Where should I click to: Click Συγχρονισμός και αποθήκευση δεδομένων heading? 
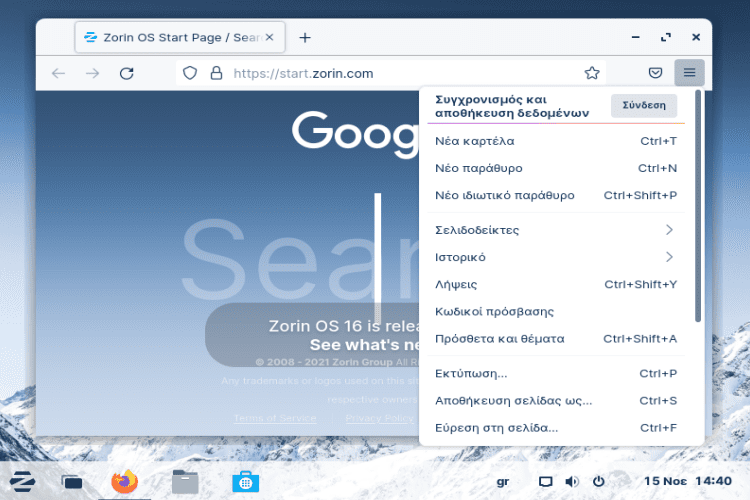pyautogui.click(x=512, y=106)
